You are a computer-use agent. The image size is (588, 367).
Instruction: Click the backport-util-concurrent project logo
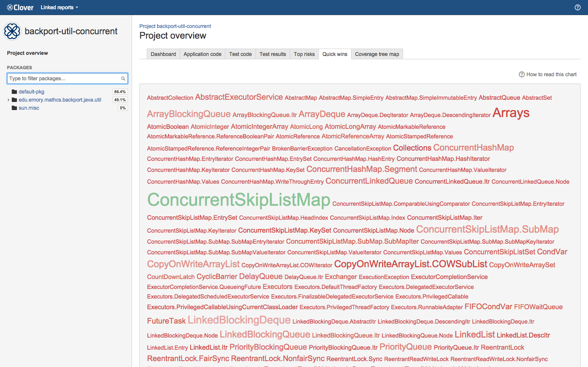12,31
